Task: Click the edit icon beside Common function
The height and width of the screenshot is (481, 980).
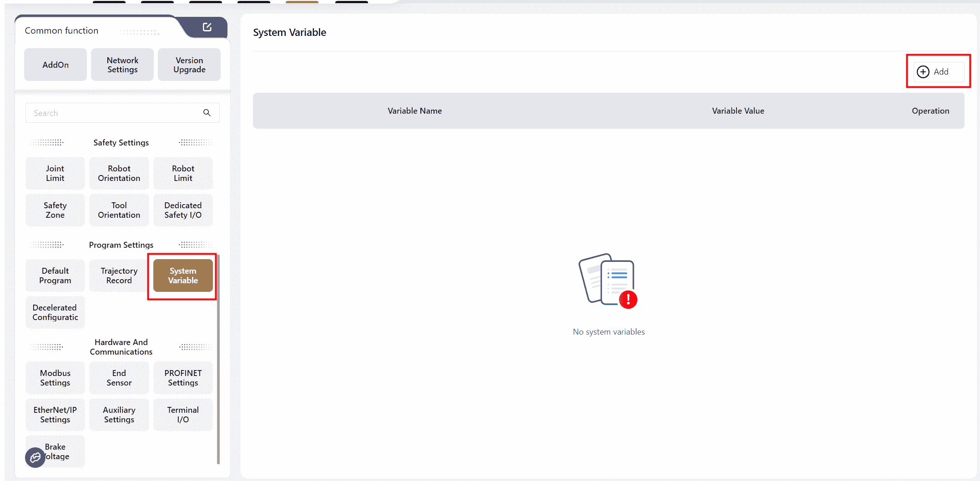Action: tap(207, 27)
